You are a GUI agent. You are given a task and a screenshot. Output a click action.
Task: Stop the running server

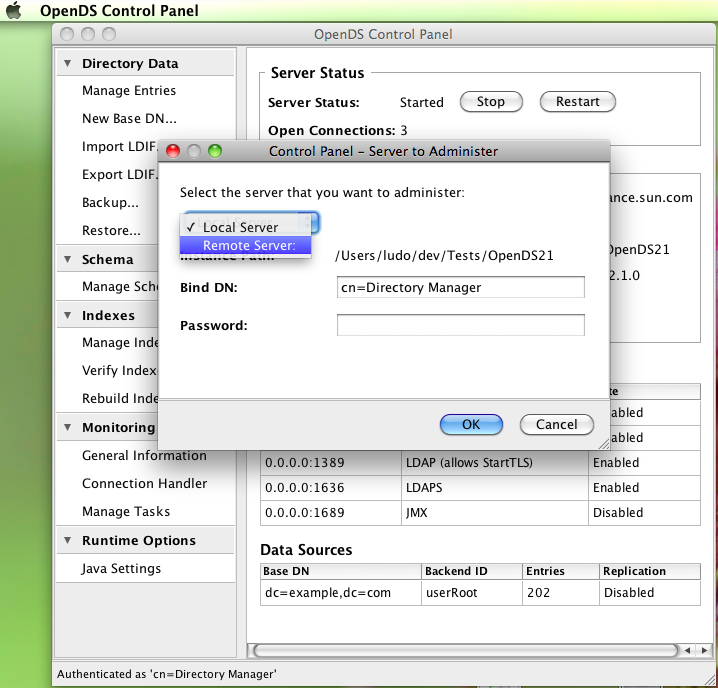coord(490,102)
